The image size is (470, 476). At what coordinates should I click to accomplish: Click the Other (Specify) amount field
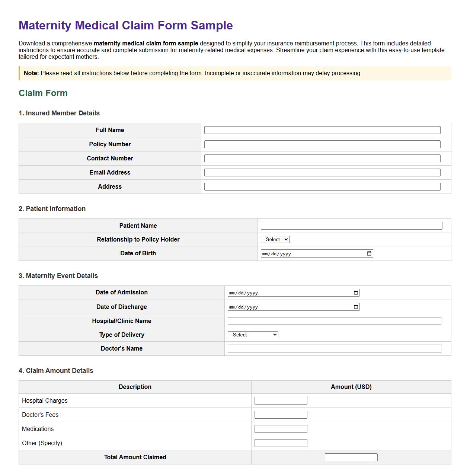coord(281,443)
